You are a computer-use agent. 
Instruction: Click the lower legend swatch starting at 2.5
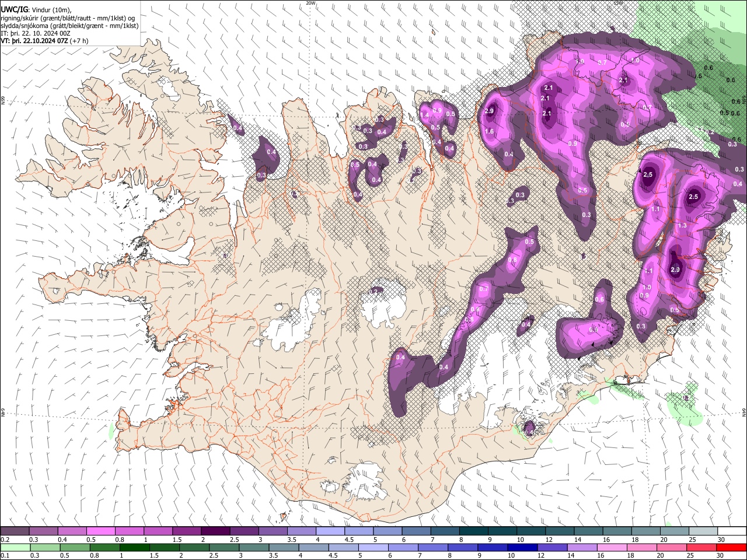click(x=224, y=547)
